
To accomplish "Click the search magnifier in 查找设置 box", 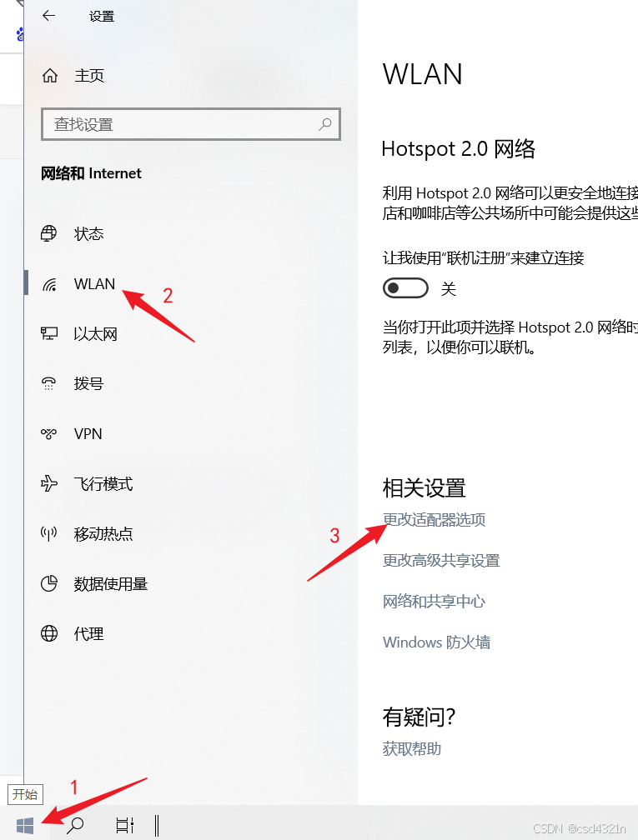I will [x=325, y=124].
